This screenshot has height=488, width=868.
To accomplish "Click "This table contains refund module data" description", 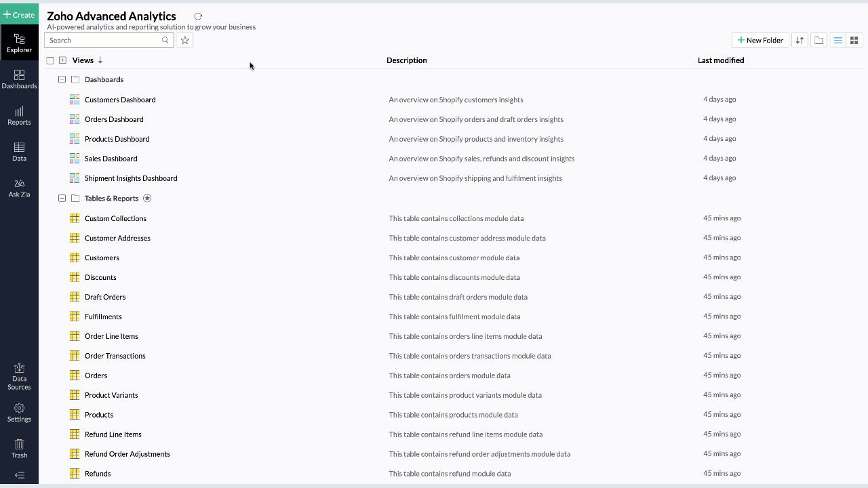I will coord(450,474).
